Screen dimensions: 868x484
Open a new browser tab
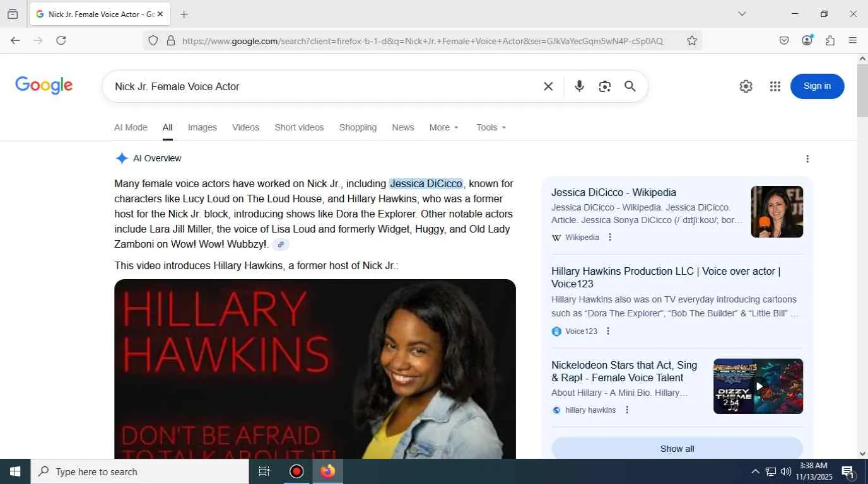(184, 14)
